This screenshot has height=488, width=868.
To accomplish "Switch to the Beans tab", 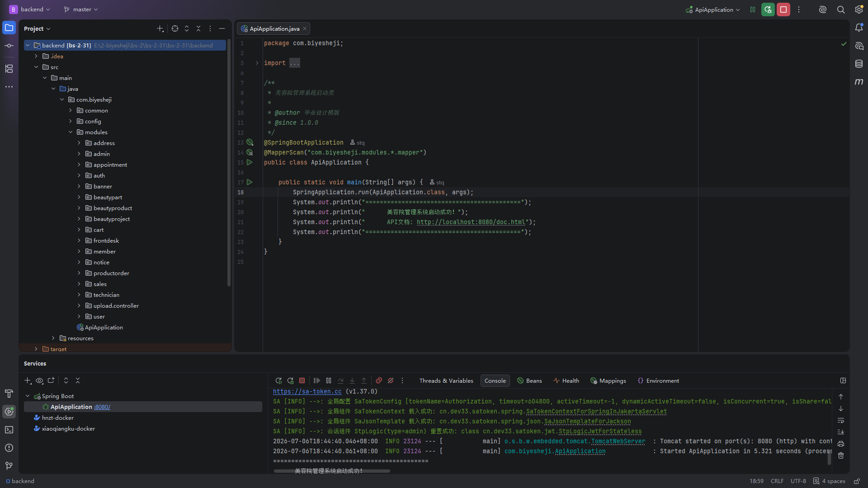I will (x=529, y=381).
